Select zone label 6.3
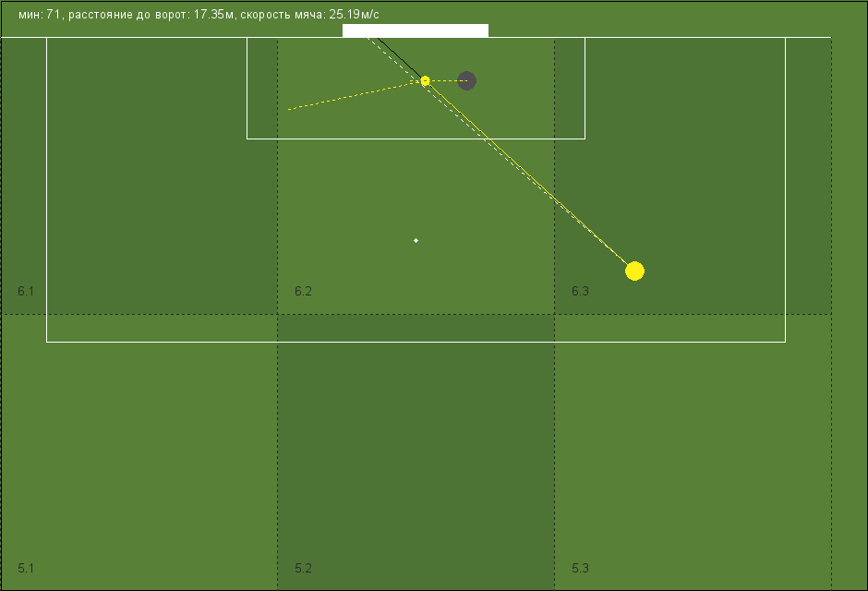Viewport: 868px width, 591px height. click(580, 291)
